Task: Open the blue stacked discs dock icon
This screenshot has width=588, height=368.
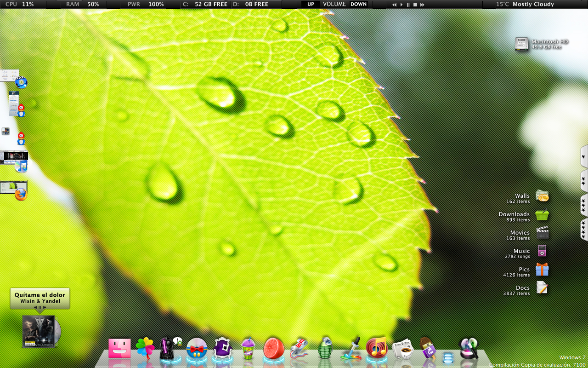Action: [x=448, y=357]
